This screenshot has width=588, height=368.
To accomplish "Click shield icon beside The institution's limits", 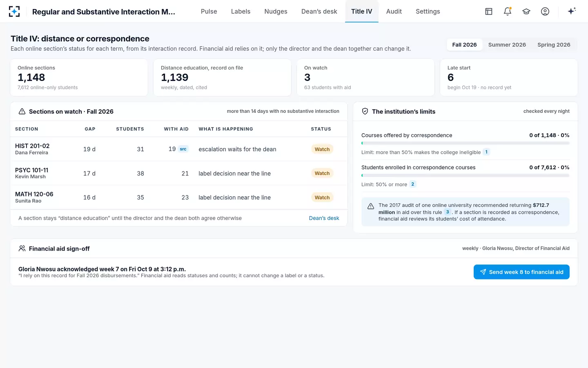I will tap(365, 111).
